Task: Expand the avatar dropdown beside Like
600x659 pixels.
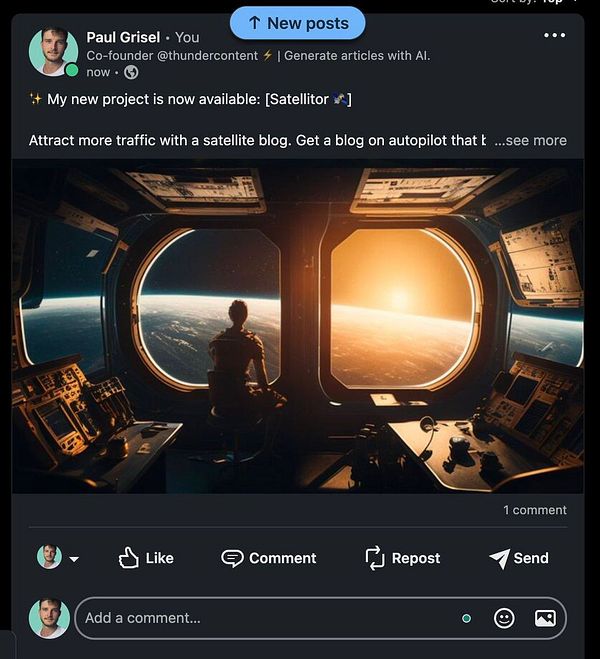Action: (74, 559)
